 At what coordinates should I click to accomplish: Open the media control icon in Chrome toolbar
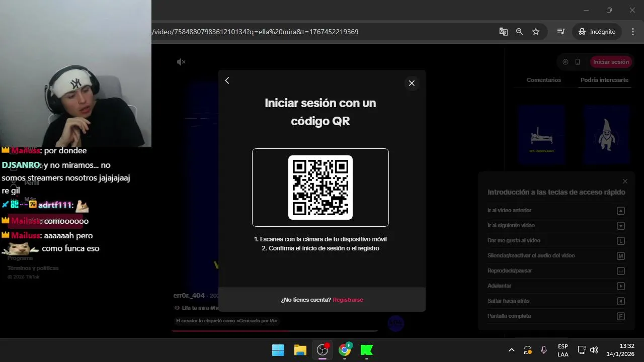(561, 32)
